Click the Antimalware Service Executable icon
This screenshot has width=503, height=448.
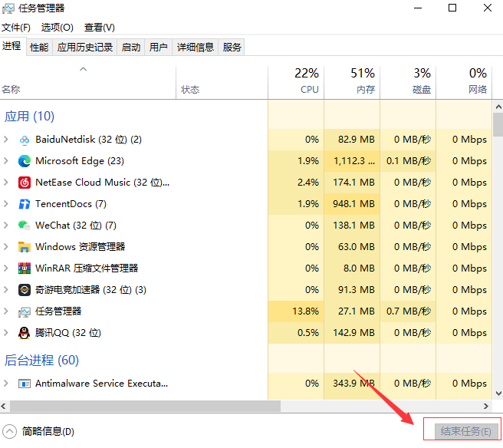coord(25,384)
